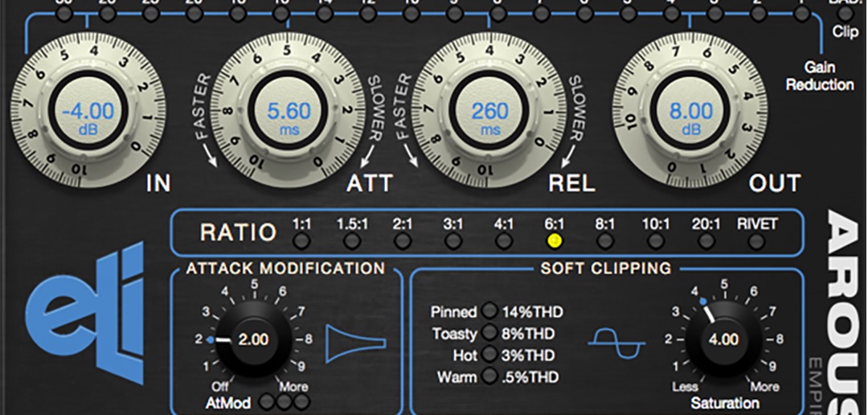Click the 8%THD text

[528, 334]
